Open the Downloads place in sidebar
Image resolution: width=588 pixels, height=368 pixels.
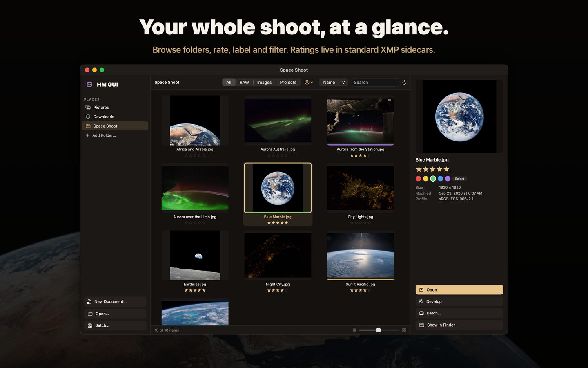pyautogui.click(x=115, y=117)
